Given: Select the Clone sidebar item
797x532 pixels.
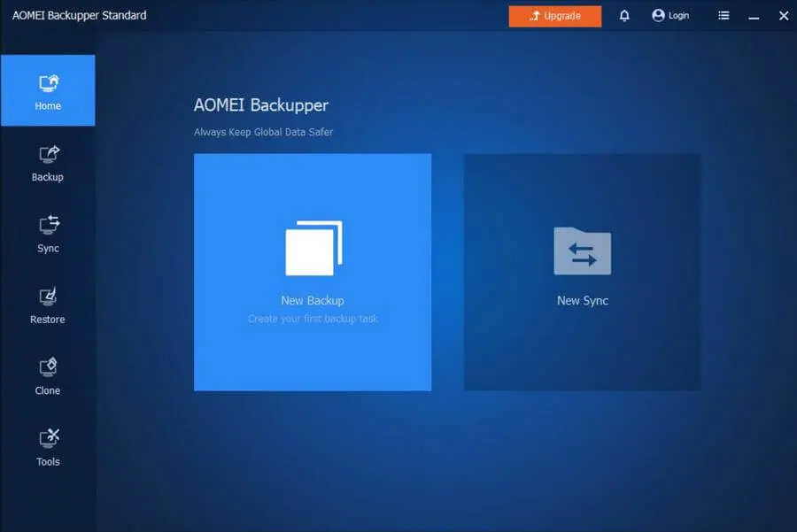Looking at the screenshot, I should [48, 376].
